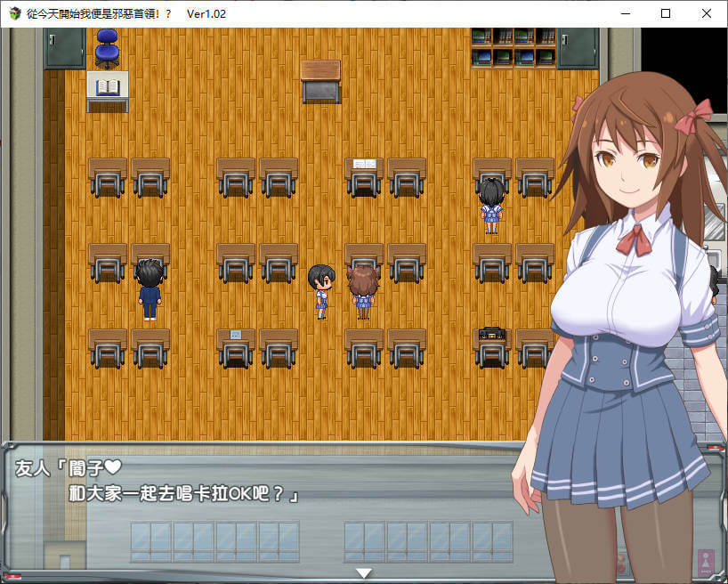Click the student standing near right desks

click(491, 205)
